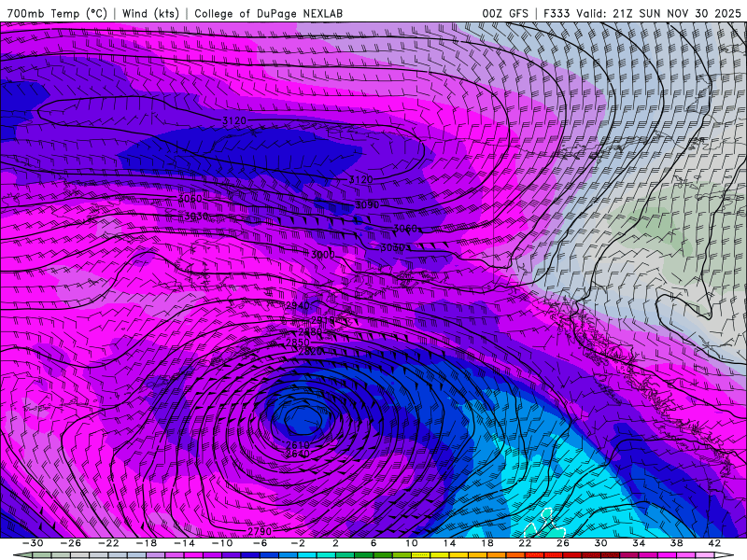Click the 2820 height contour label

tap(310, 352)
